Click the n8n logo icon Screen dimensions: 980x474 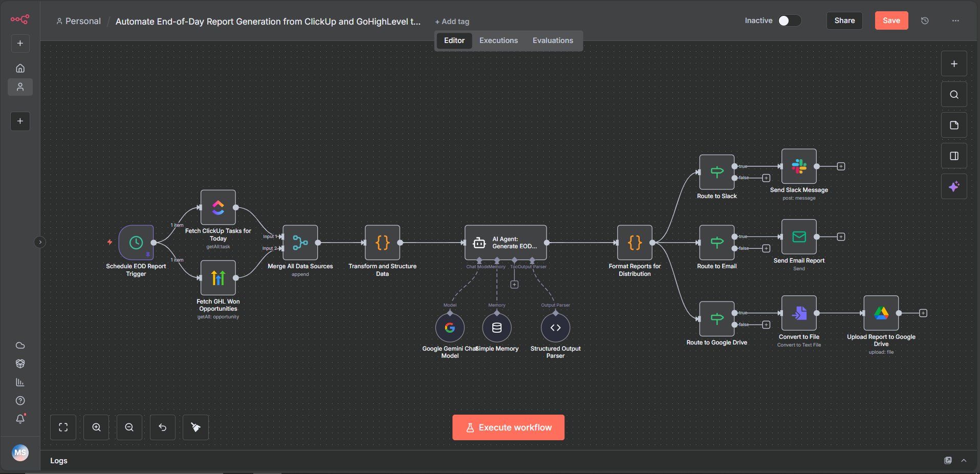[20, 19]
